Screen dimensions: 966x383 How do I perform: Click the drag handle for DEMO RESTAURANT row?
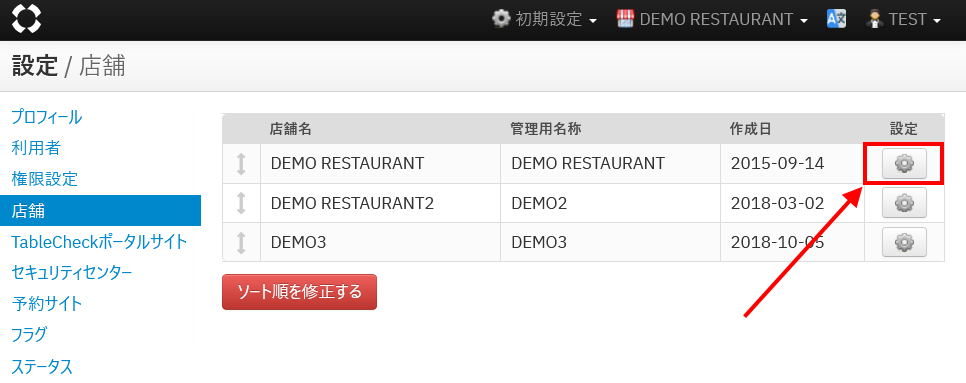click(241, 164)
